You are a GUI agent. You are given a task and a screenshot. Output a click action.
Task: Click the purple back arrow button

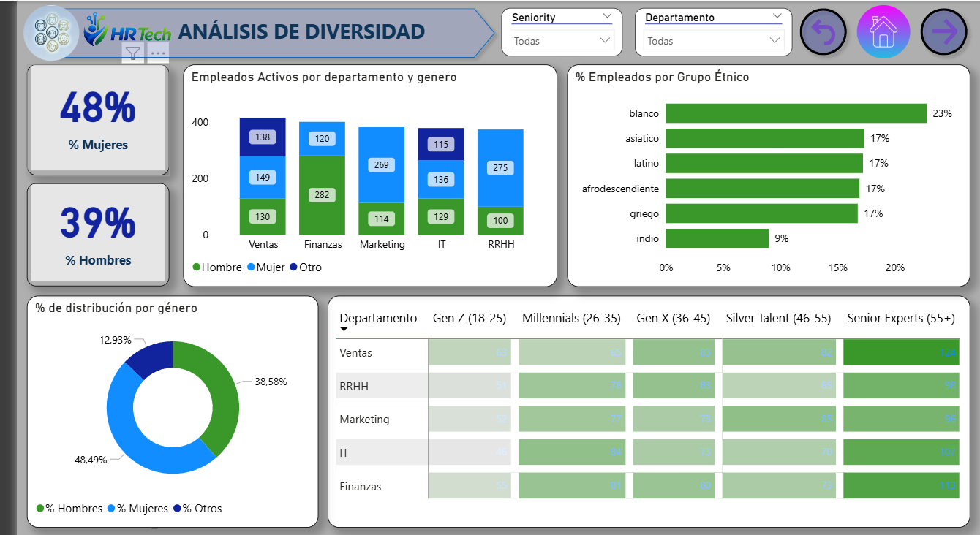coord(823,32)
